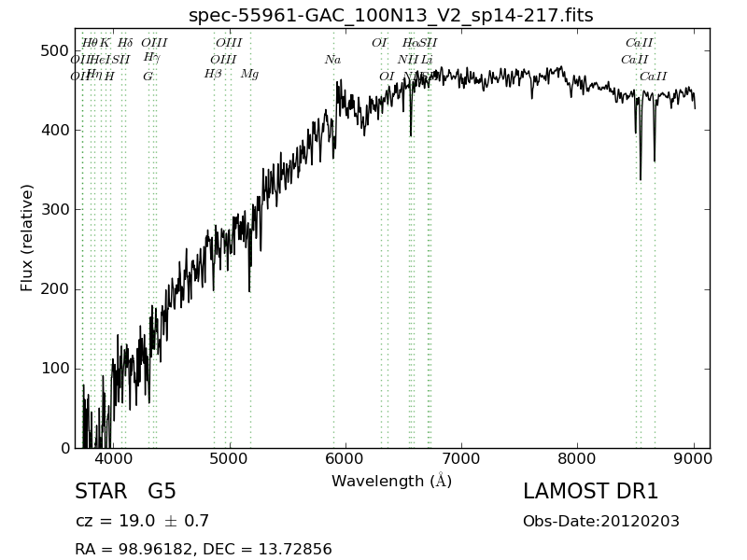Click the 100 tick label on flux axis
The width and height of the screenshot is (747, 560).
click(x=55, y=369)
